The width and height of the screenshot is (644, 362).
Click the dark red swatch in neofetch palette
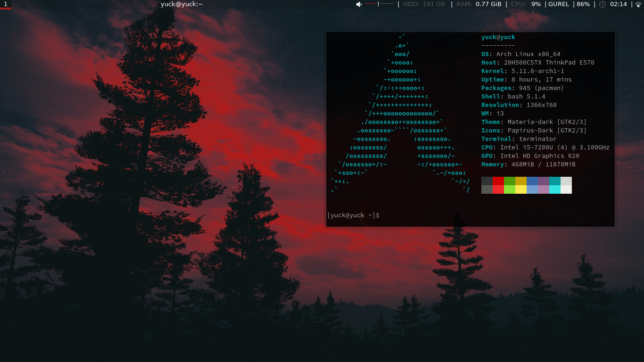[498, 181]
